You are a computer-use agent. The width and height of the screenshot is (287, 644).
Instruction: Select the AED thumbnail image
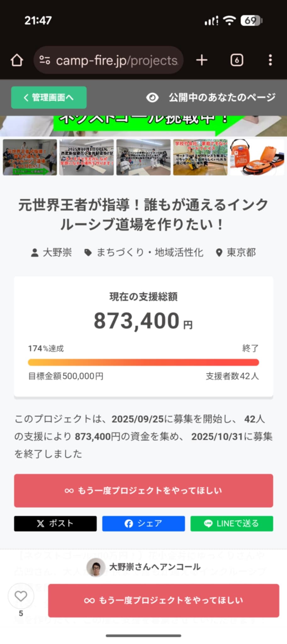257,157
